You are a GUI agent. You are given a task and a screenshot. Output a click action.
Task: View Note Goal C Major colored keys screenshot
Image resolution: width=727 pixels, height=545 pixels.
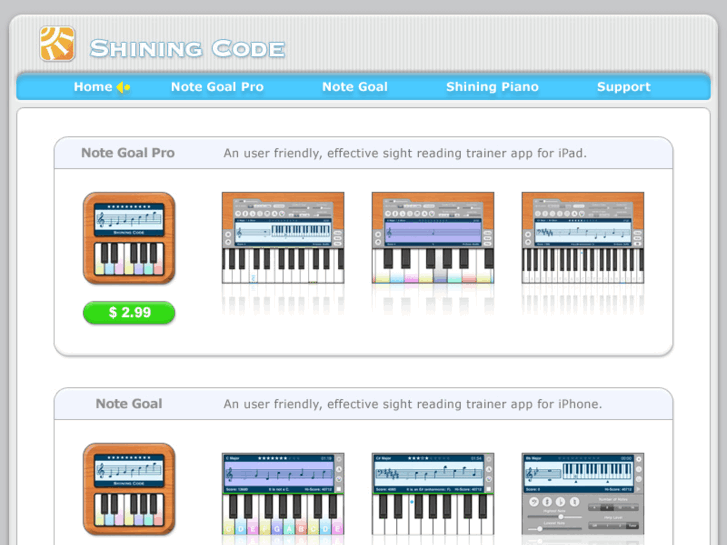point(283,494)
